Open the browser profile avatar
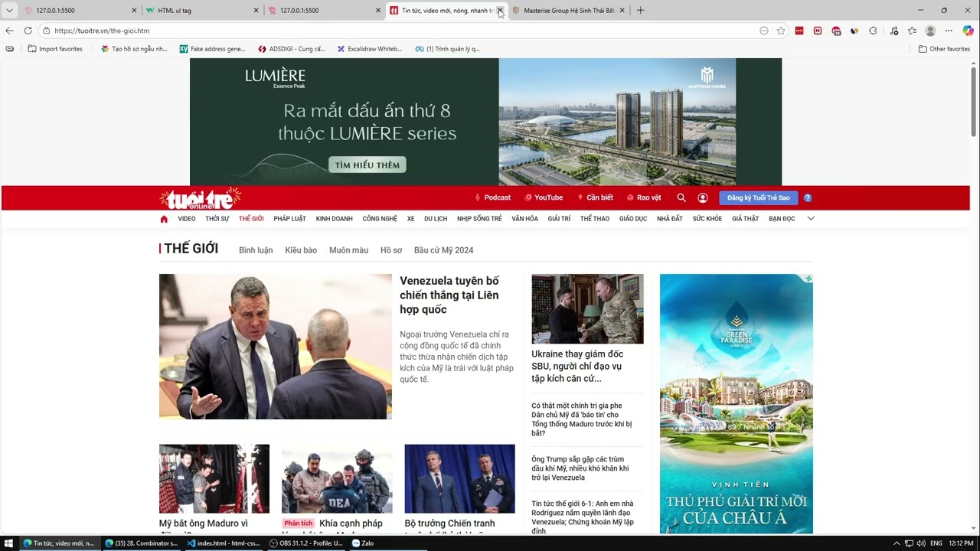 [930, 31]
